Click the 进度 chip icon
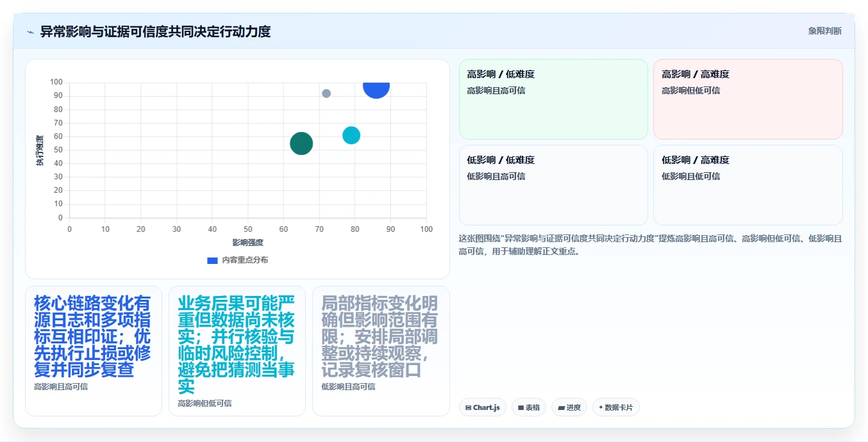Screen dimensions: 868x442 pos(561,408)
